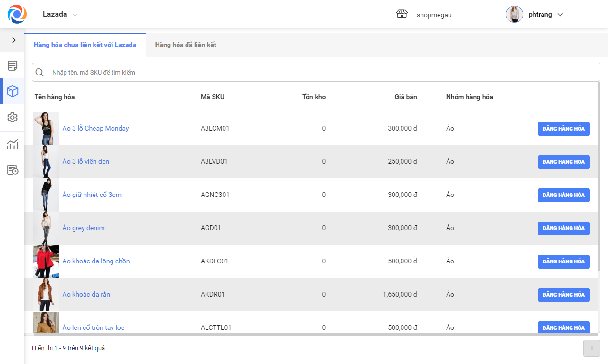Expand the phtrang account menu arrow
The width and height of the screenshot is (608, 364).
tap(560, 15)
